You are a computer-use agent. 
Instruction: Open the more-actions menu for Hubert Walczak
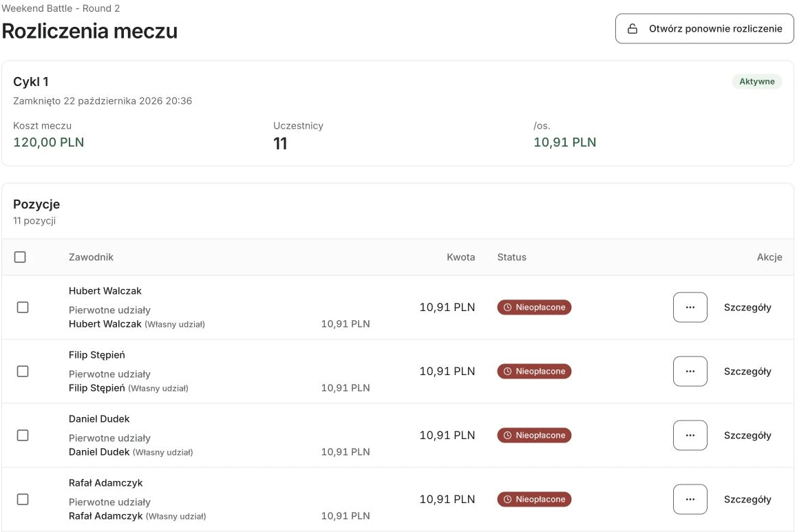(690, 308)
